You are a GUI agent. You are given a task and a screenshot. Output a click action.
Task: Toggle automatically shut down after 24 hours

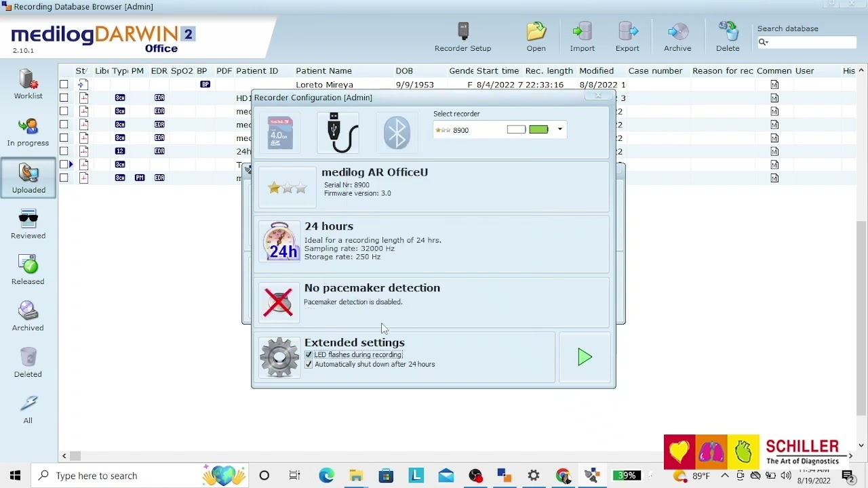coord(309,364)
